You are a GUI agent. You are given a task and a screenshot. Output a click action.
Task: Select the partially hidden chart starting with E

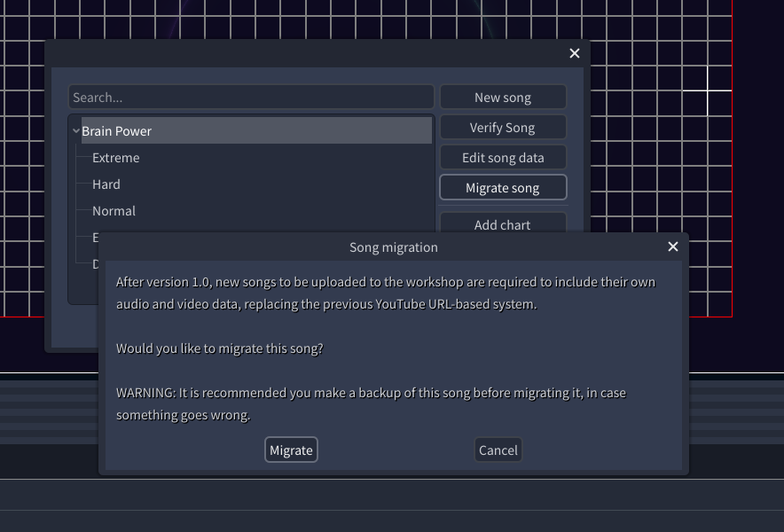(x=94, y=237)
